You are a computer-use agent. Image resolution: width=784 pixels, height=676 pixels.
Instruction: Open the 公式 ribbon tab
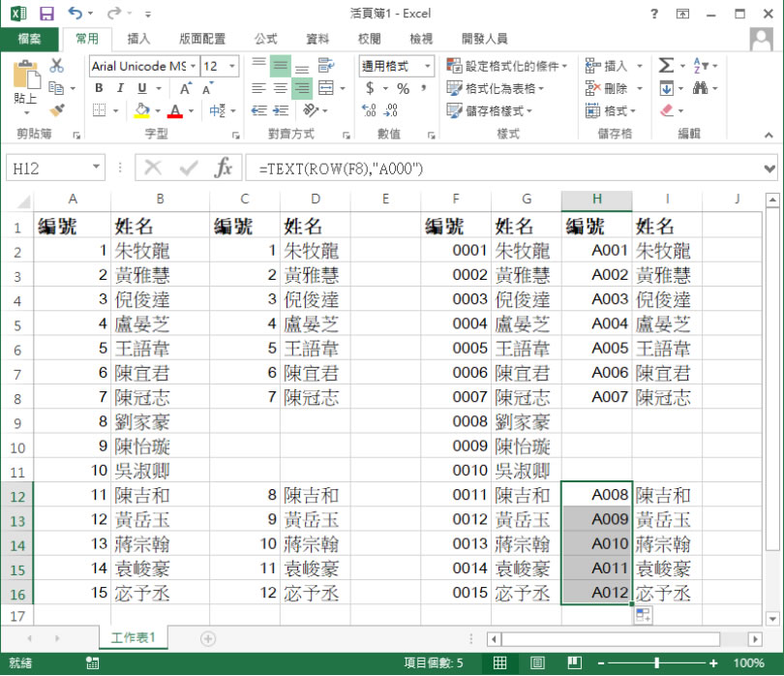click(x=265, y=39)
